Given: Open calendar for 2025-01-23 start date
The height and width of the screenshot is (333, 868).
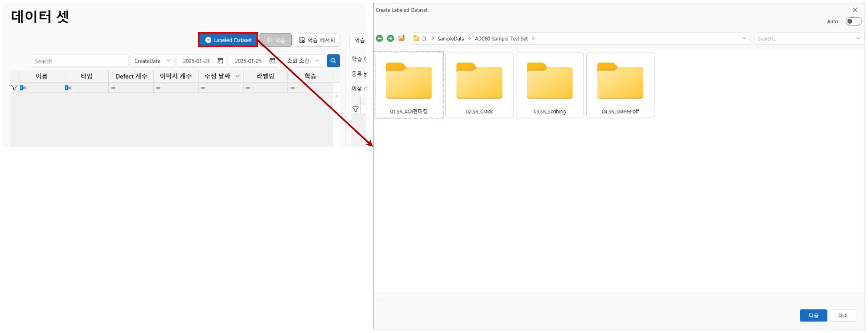Looking at the screenshot, I should (x=220, y=61).
